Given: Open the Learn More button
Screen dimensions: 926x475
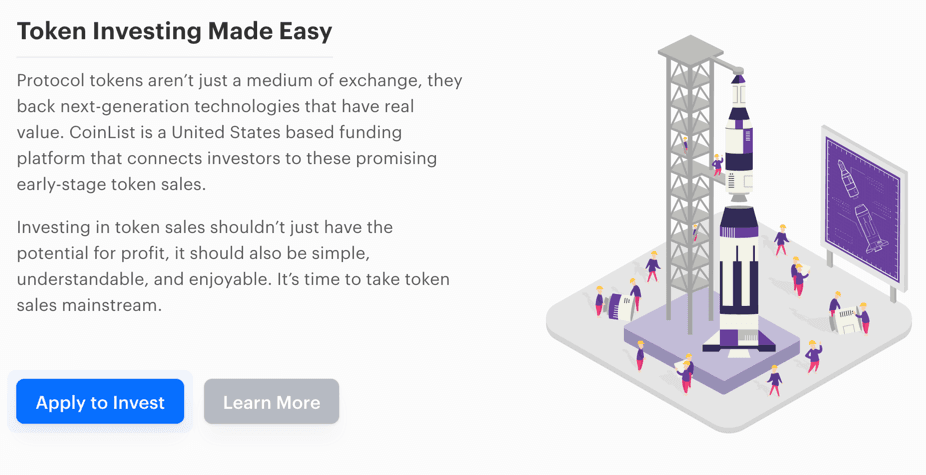Looking at the screenshot, I should 272,402.
